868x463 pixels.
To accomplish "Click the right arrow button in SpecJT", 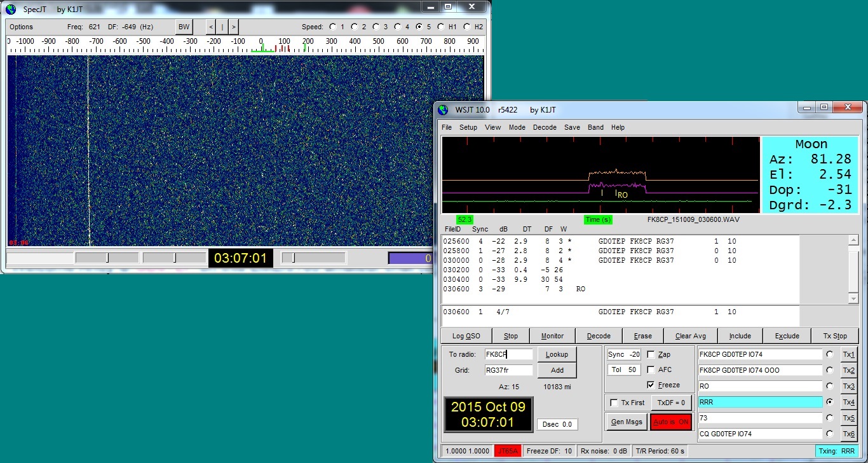I will pyautogui.click(x=234, y=27).
